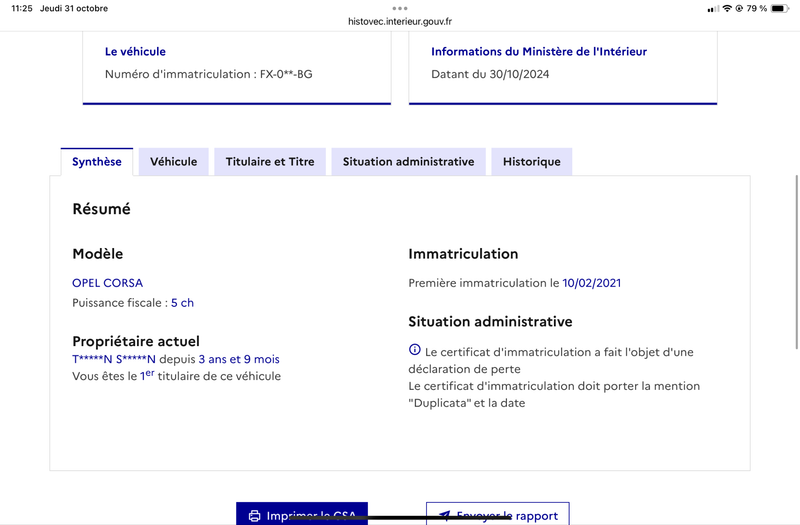Click the first registration date 10/02/2021
800x525 pixels.
tap(591, 283)
